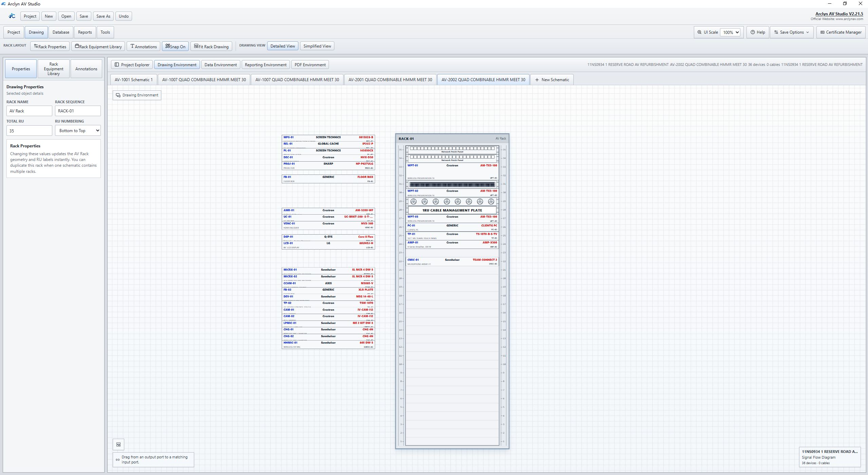Screen dimensions: 868x475
Task: Open the Reports tab
Action: pos(85,32)
